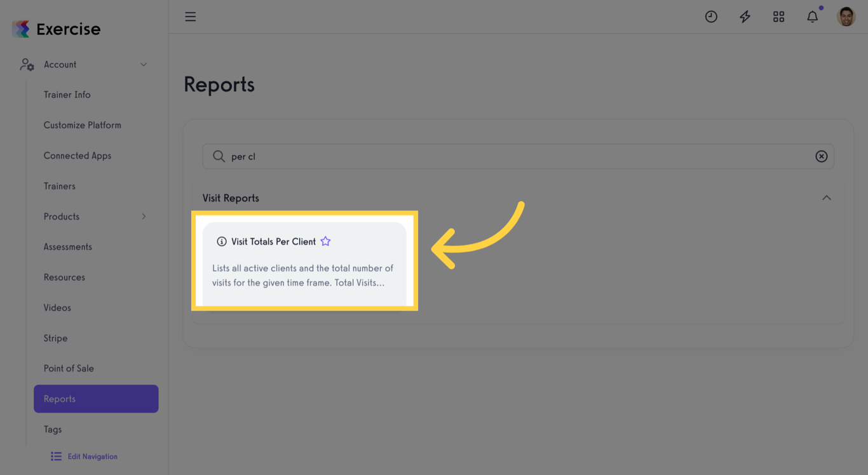Open the apps grid icon

778,17
